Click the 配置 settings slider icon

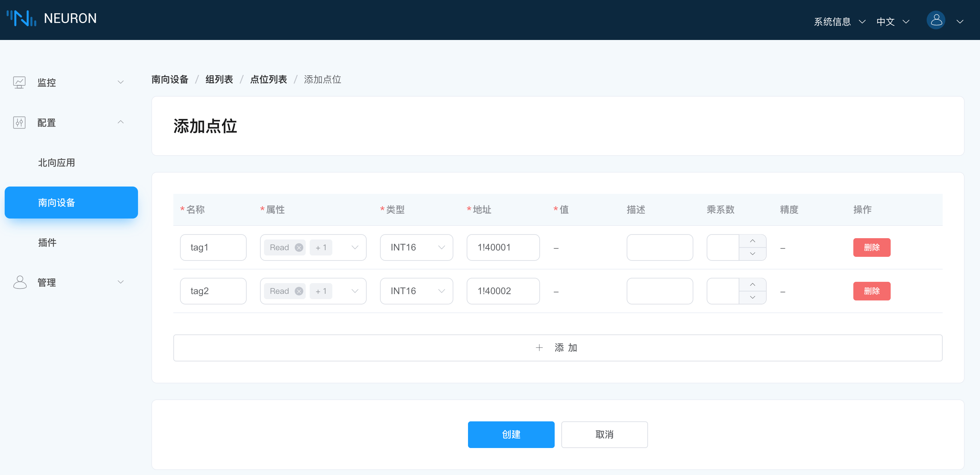click(19, 123)
